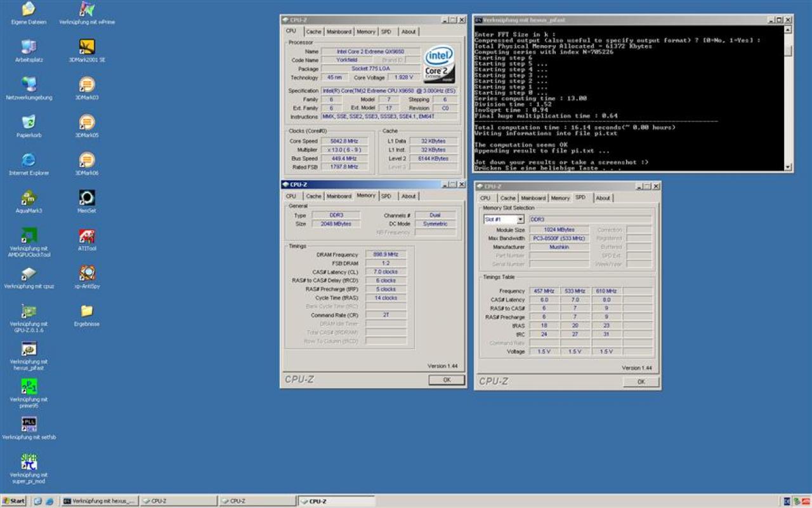Open Mainboard tab in the Processor CPU-Z window

click(x=339, y=32)
